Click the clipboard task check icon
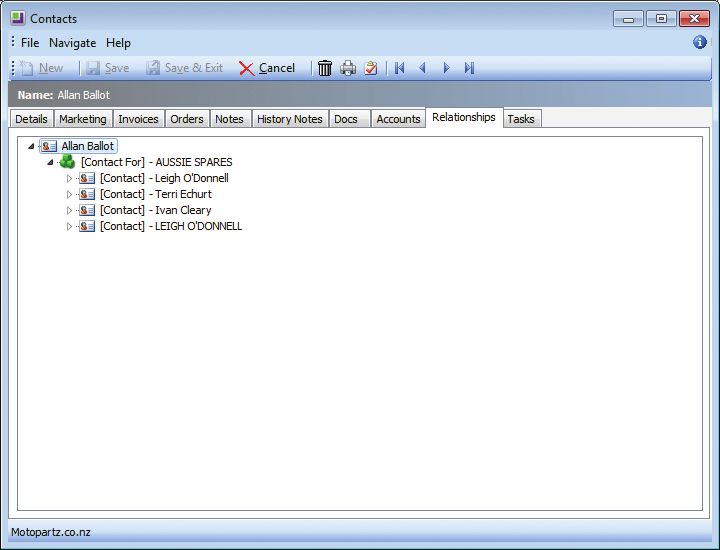This screenshot has height=550, width=720. point(371,68)
